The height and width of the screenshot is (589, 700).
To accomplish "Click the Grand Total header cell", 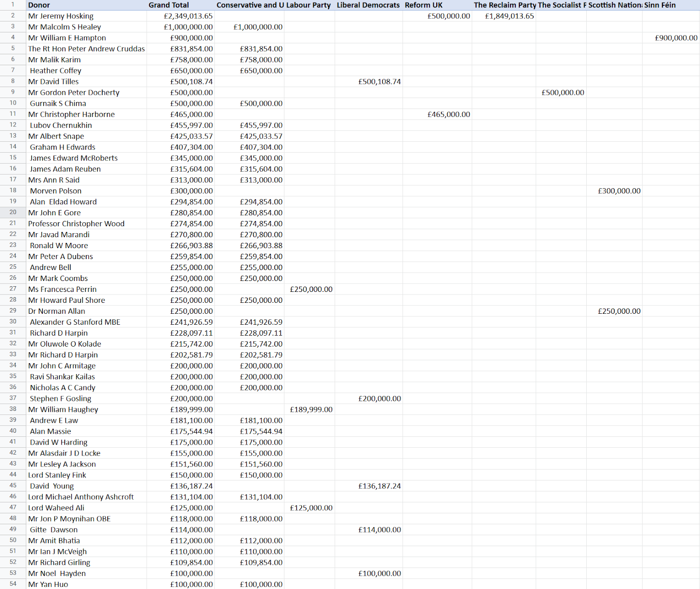I will pos(180,5).
